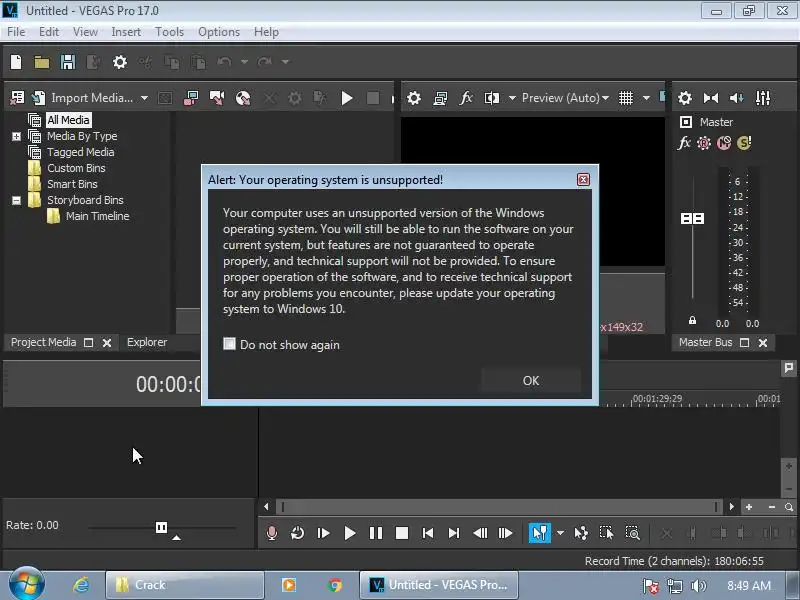This screenshot has width=800, height=600.
Task: Open Video Output FX icon in preview
Action: click(x=466, y=98)
